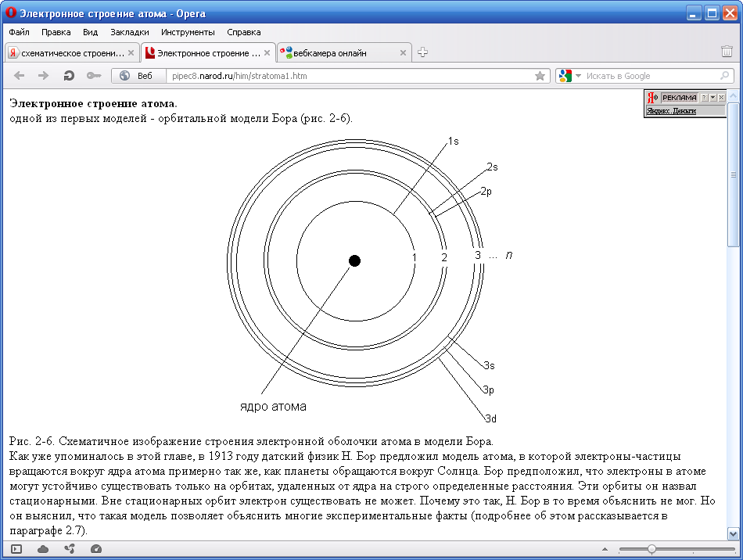Open the Правка menu

click(x=56, y=32)
